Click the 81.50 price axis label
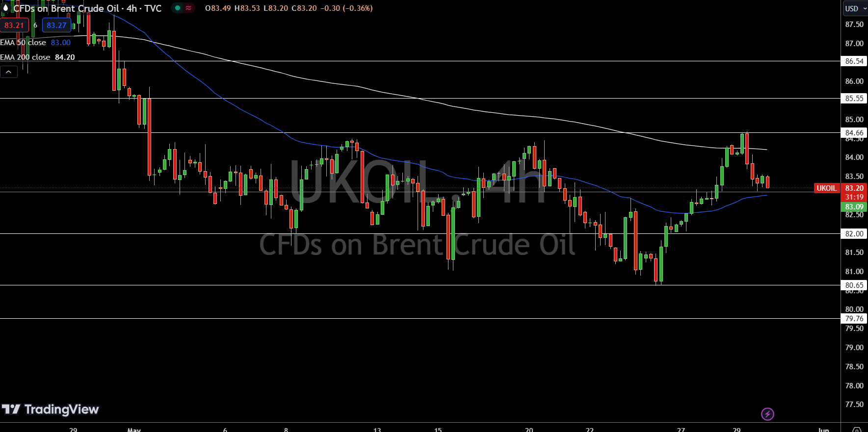This screenshot has height=432, width=868. pyautogui.click(x=854, y=253)
